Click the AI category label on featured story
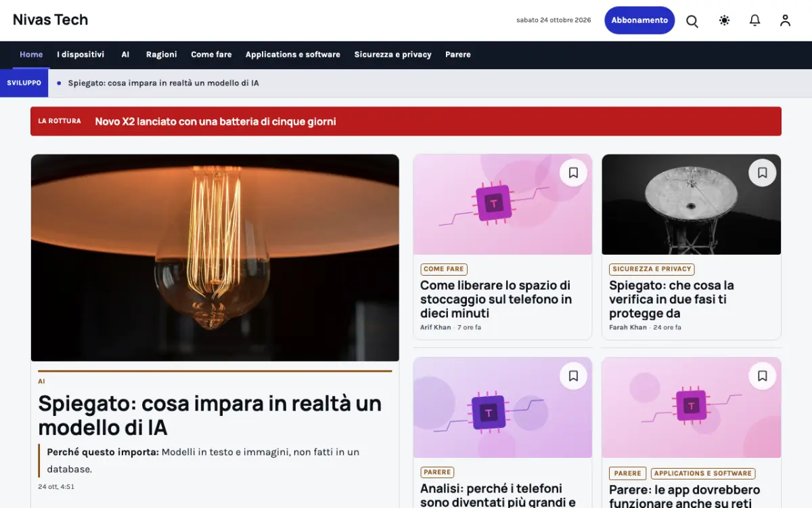Screen dimensions: 812x508 point(41,381)
